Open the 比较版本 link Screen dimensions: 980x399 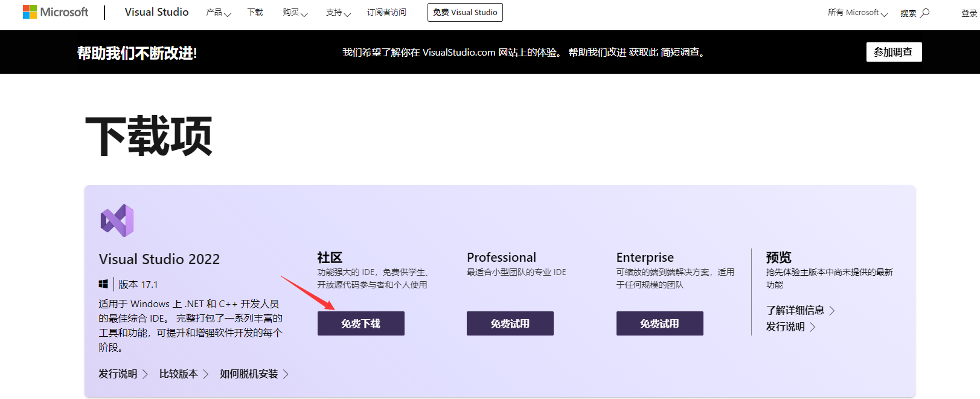pos(184,374)
